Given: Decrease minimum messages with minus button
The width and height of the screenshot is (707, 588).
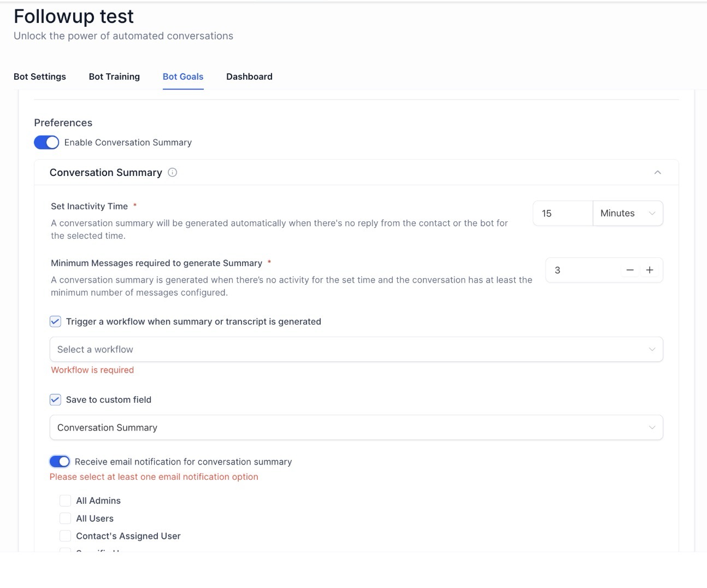Looking at the screenshot, I should pos(630,270).
